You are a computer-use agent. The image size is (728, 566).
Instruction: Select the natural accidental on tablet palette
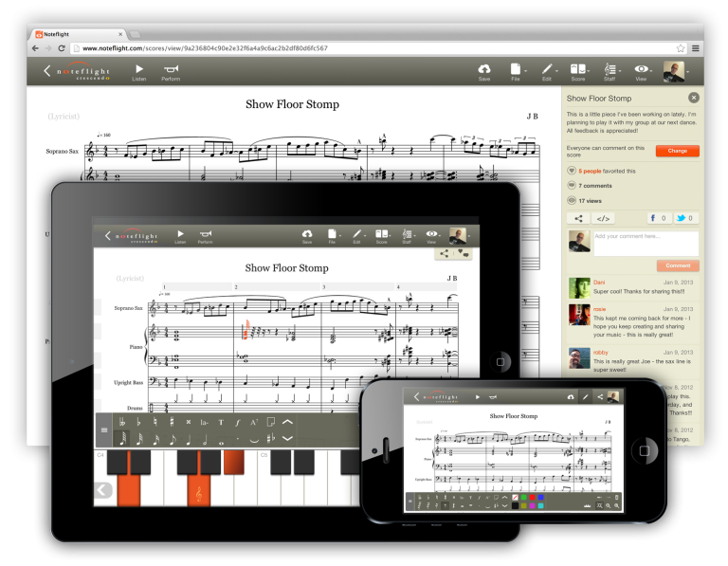tap(155, 422)
